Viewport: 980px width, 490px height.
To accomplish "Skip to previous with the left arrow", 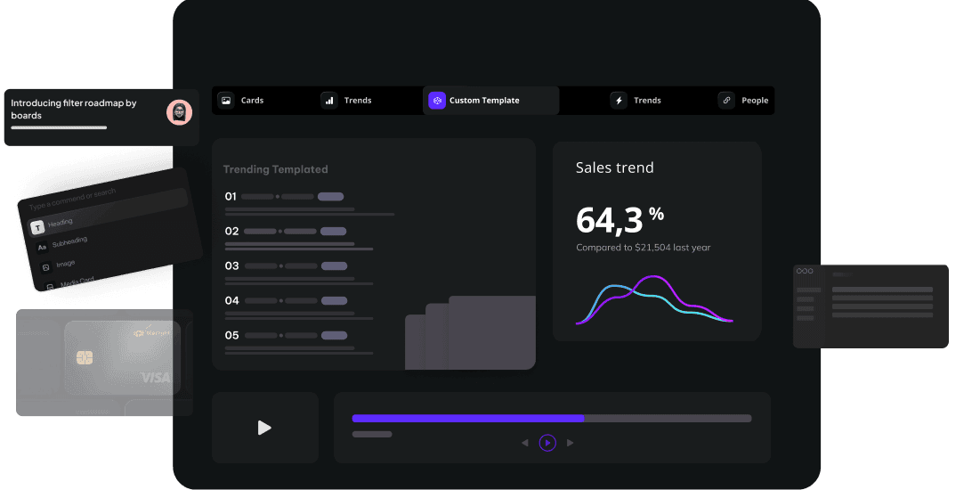I will (x=525, y=443).
